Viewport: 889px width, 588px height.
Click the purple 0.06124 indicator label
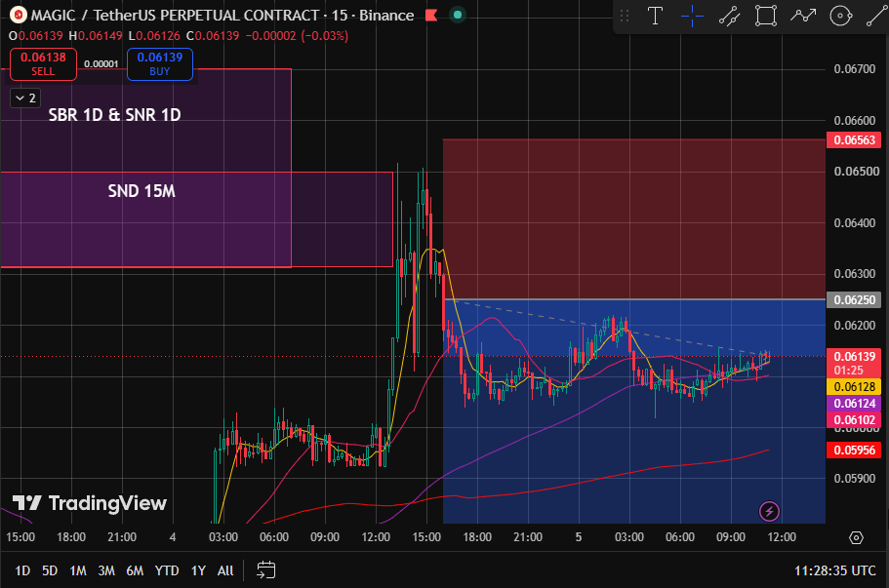point(854,404)
